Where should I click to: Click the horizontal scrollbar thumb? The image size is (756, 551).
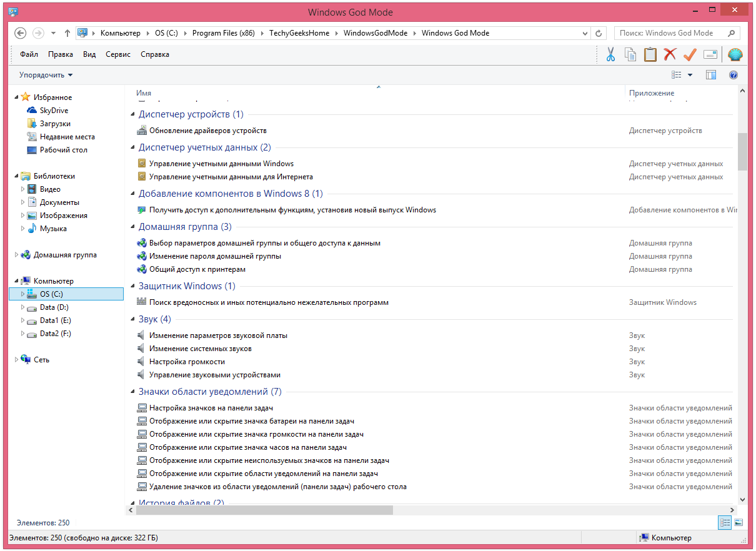264,510
